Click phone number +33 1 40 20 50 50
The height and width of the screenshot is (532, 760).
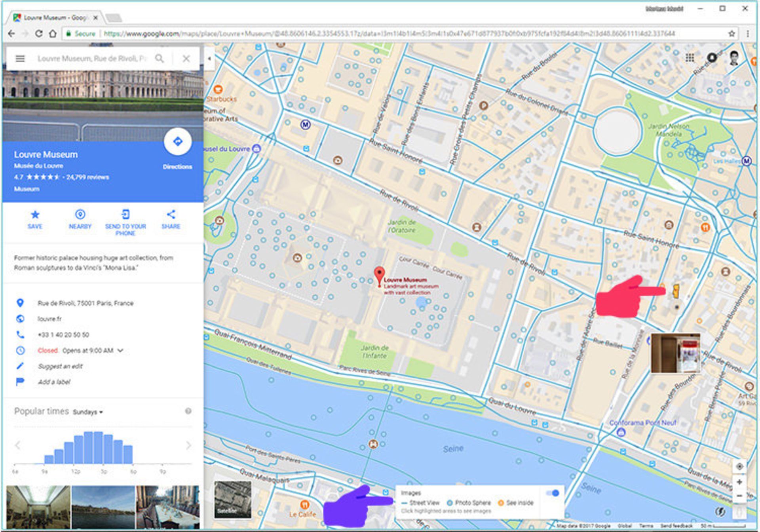(x=63, y=334)
